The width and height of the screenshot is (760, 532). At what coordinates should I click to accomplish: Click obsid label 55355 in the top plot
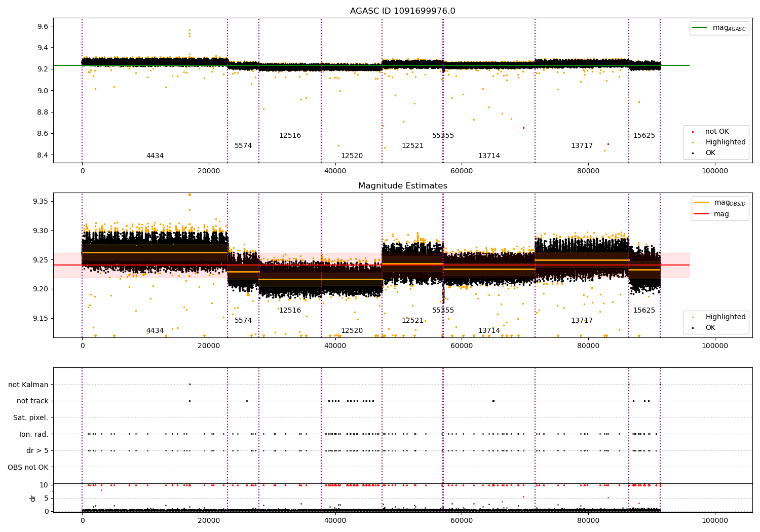(443, 136)
